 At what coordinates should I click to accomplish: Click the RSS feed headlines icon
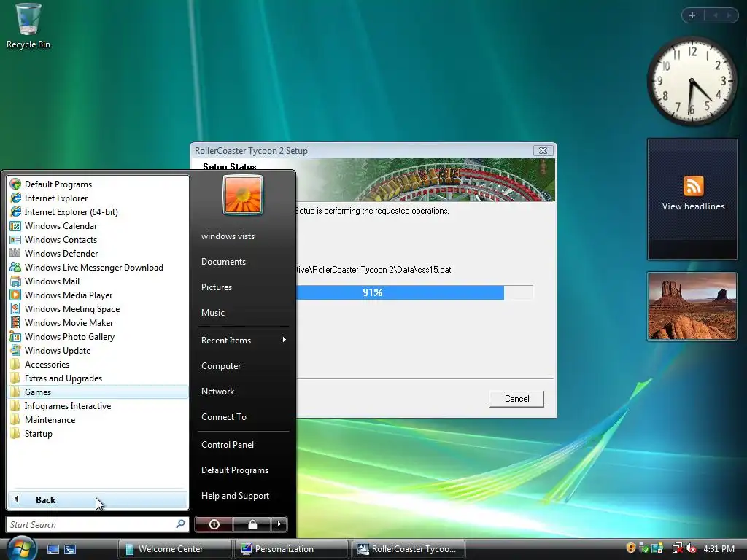(x=693, y=186)
